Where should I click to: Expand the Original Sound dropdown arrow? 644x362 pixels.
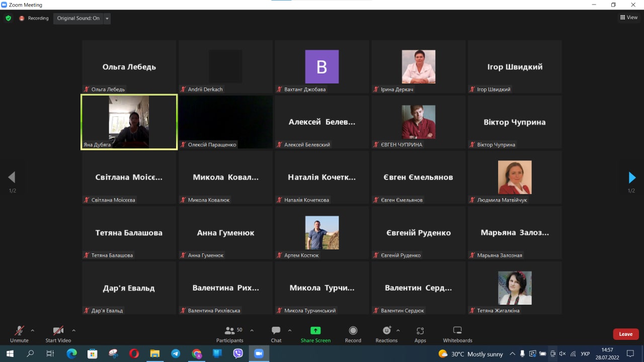pyautogui.click(x=107, y=19)
